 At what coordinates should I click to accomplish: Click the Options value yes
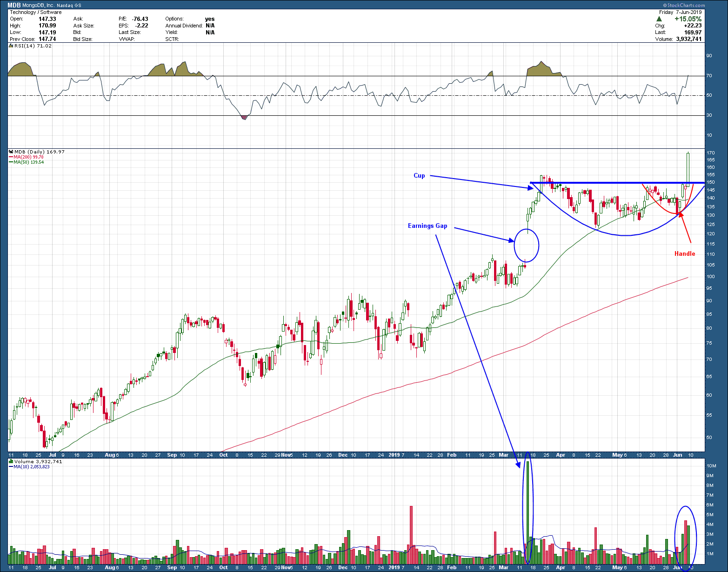point(210,19)
